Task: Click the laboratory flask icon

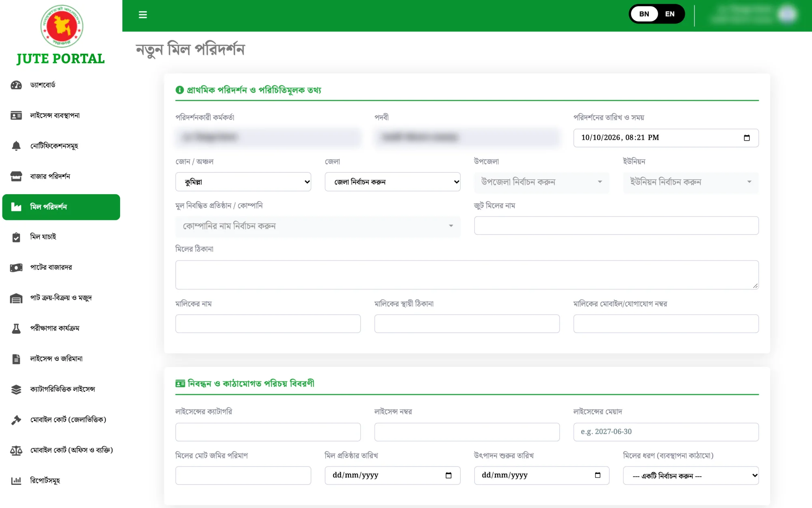Action: (x=16, y=328)
